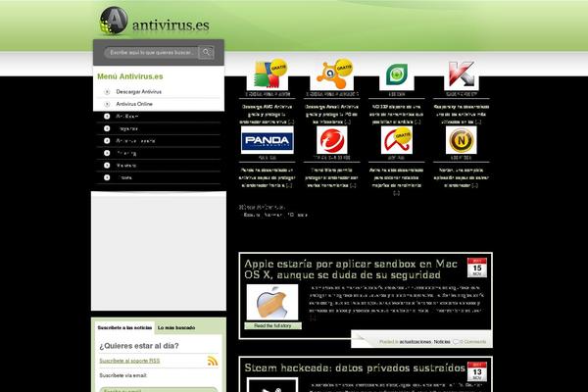Click the Apple logo article thumbnail
Image resolution: width=588 pixels, height=392 pixels.
click(272, 303)
